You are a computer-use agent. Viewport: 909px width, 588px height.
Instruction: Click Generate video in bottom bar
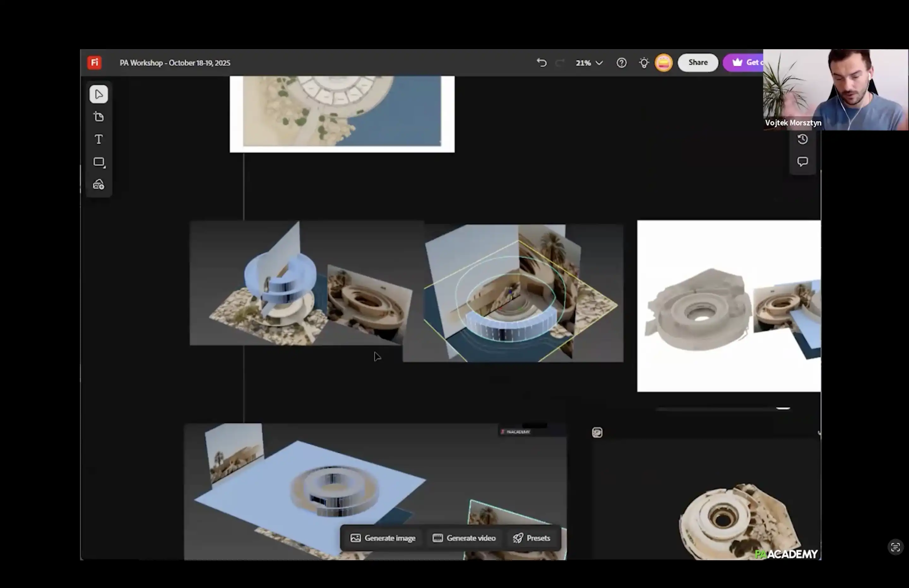click(464, 538)
